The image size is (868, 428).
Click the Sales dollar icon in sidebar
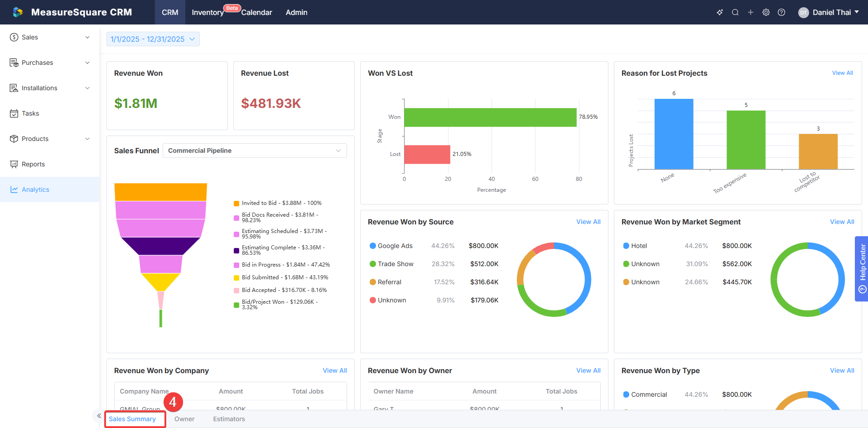pyautogui.click(x=14, y=37)
